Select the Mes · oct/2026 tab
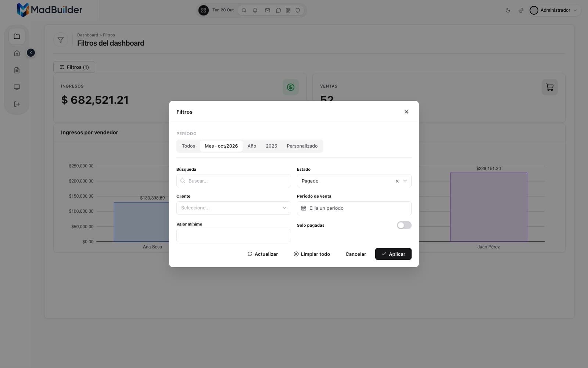Screen dimensions: 588x368 click(221, 146)
